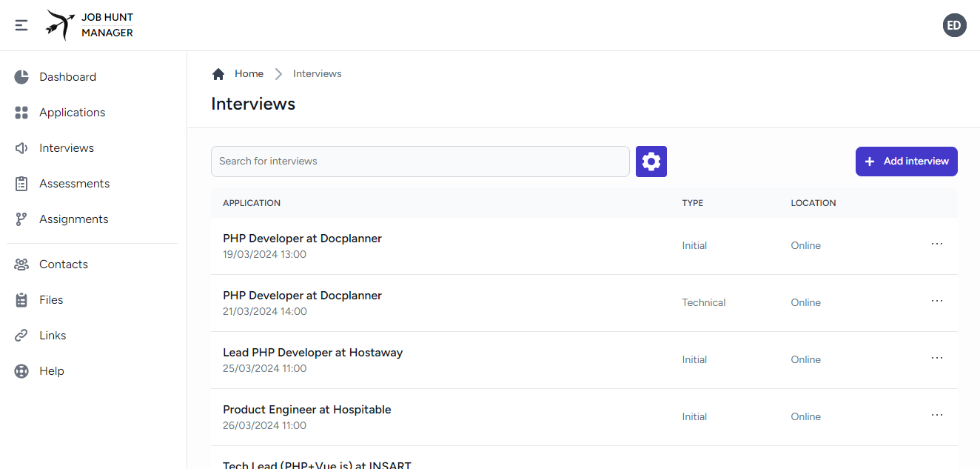Click the Files clipboard icon
980x469 pixels.
[x=21, y=300]
